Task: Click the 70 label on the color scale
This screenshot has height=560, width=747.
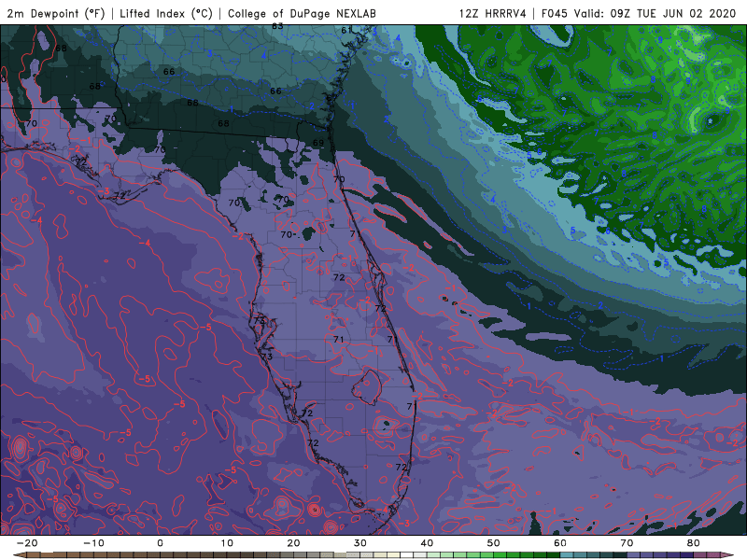Action: [x=627, y=543]
